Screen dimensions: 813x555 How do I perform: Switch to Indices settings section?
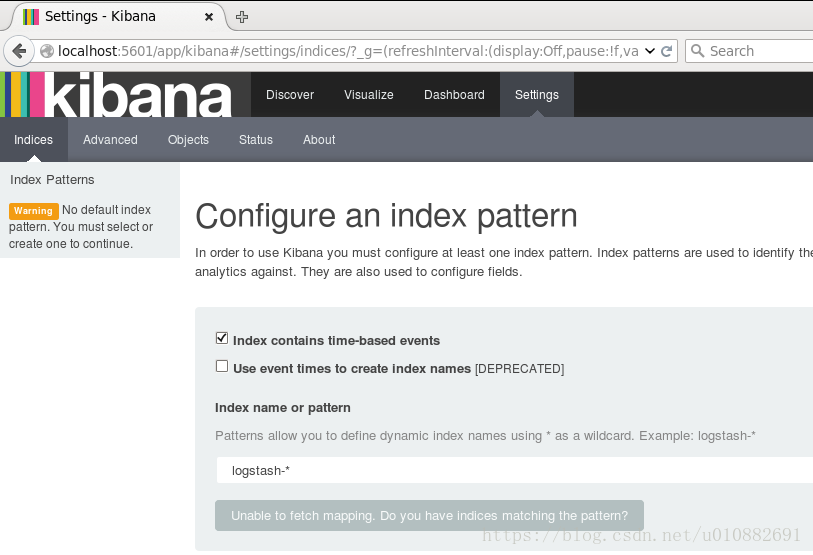[x=34, y=140]
